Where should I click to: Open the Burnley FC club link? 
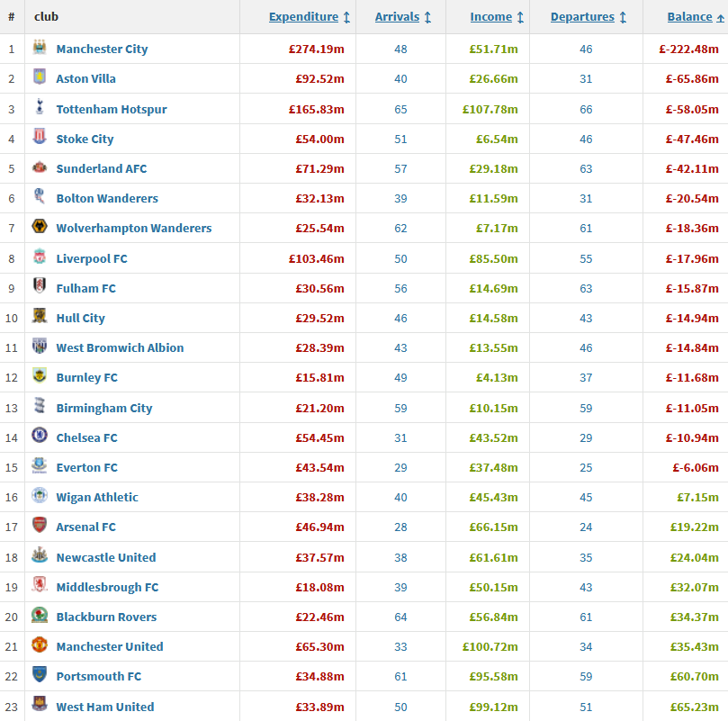click(86, 378)
